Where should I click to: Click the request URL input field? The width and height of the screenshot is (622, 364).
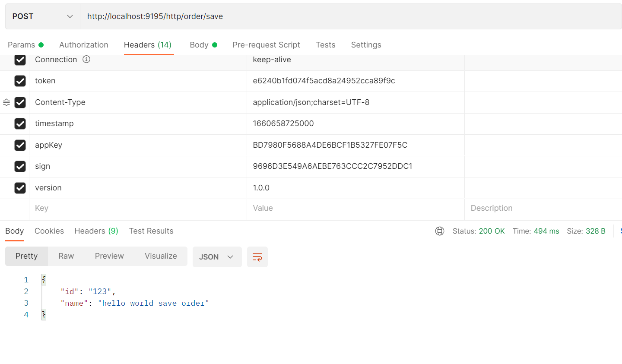coord(346,16)
